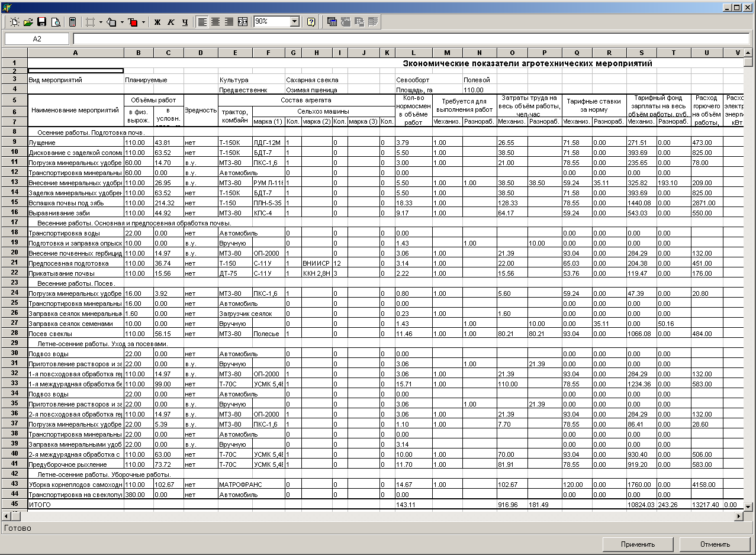Click value 916.96 in totals row
The height and width of the screenshot is (555, 756).
coord(512,505)
